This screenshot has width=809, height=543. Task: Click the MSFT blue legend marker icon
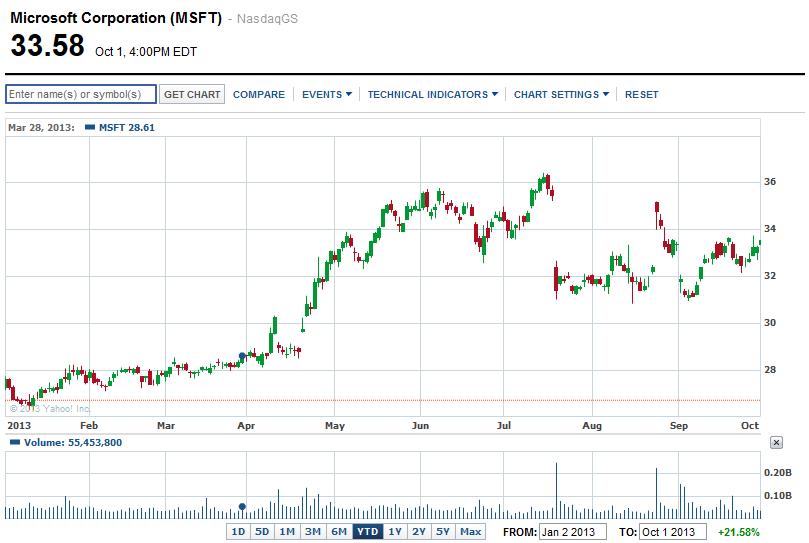click(90, 127)
